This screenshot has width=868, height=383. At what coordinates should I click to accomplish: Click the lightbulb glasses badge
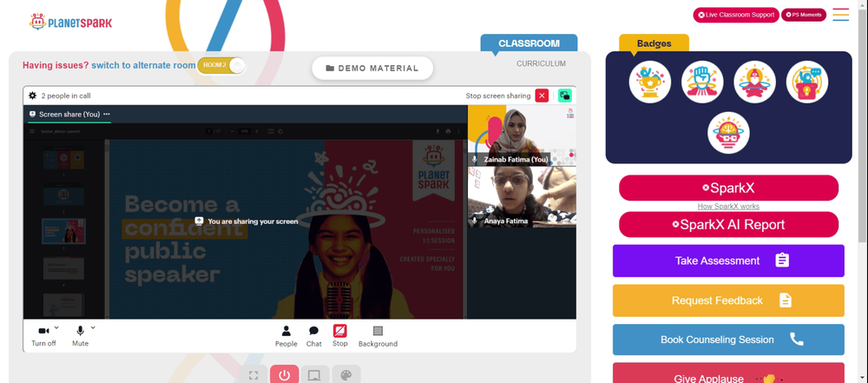[728, 134]
